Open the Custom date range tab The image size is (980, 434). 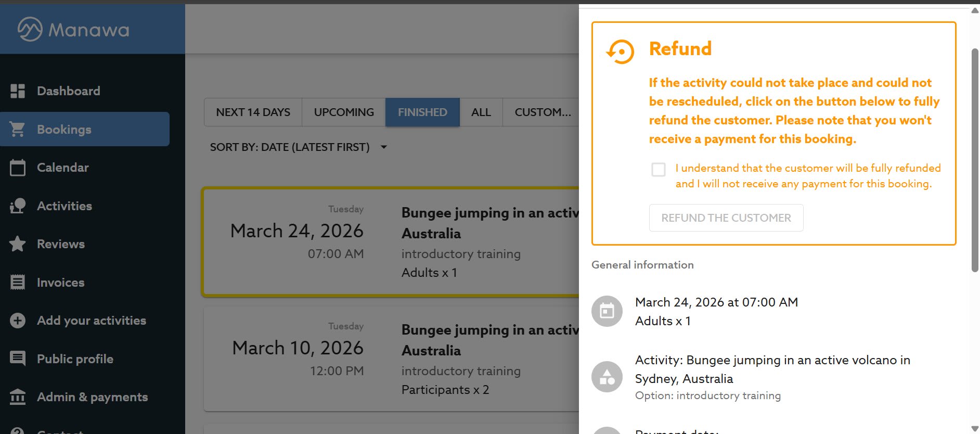click(x=541, y=112)
